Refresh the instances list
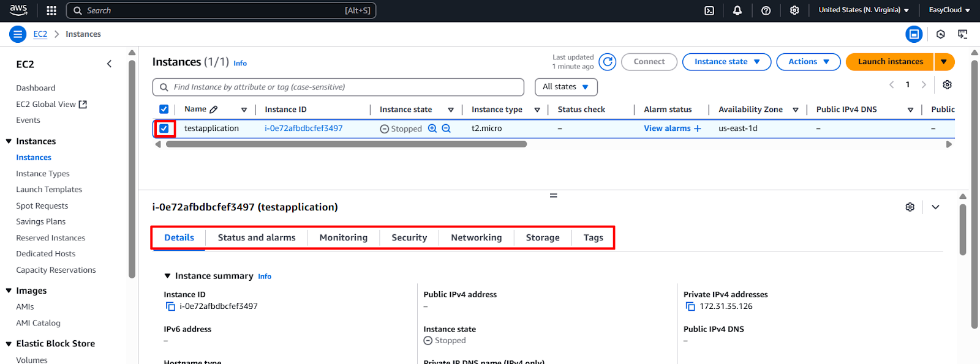This screenshot has height=364, width=980. [608, 62]
